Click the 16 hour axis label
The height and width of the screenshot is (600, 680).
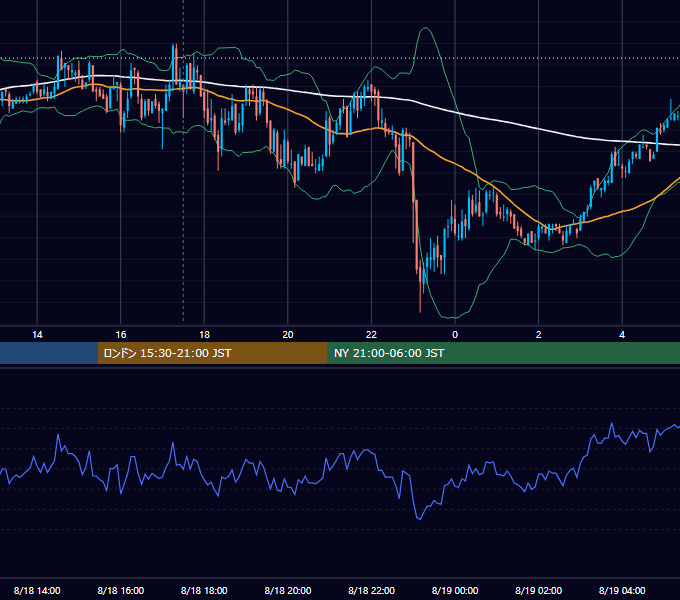point(121,335)
